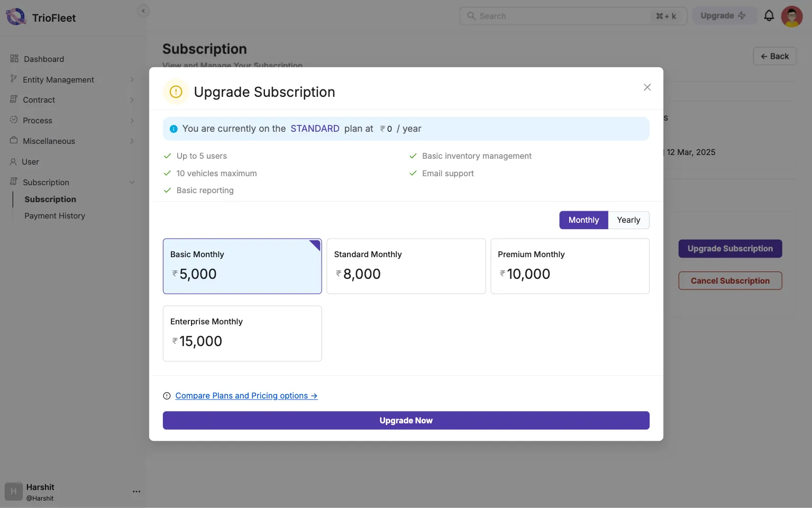Collapse the sidebar with the arrow button
The height and width of the screenshot is (508, 812).
click(x=143, y=11)
